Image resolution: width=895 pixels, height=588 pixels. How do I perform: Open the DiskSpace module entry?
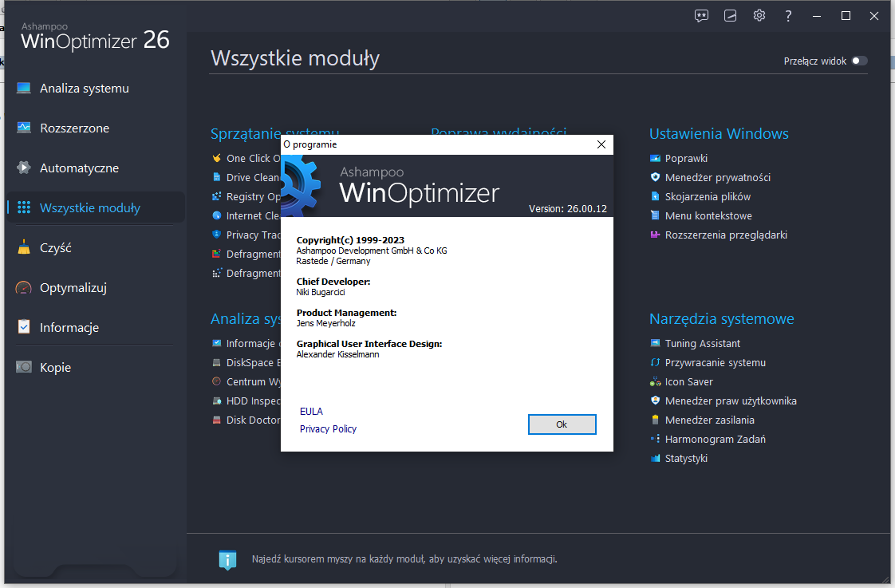[254, 363]
